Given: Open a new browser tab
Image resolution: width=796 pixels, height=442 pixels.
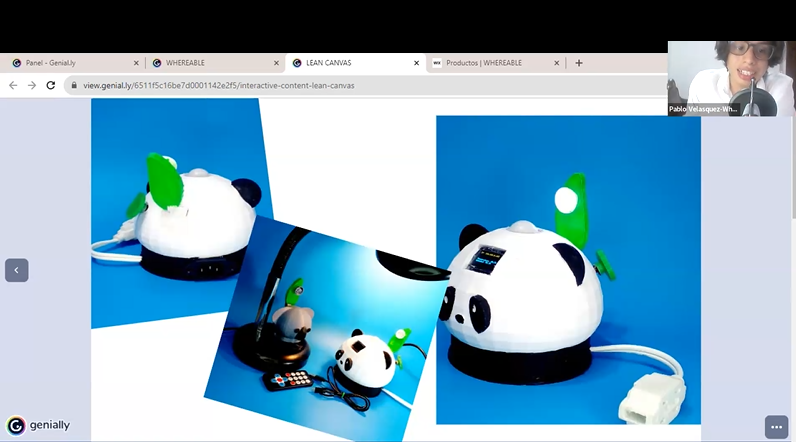Looking at the screenshot, I should tap(579, 63).
